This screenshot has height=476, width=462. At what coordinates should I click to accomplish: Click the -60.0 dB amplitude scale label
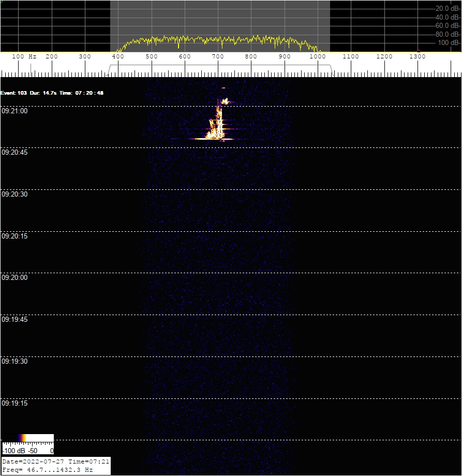[447, 26]
